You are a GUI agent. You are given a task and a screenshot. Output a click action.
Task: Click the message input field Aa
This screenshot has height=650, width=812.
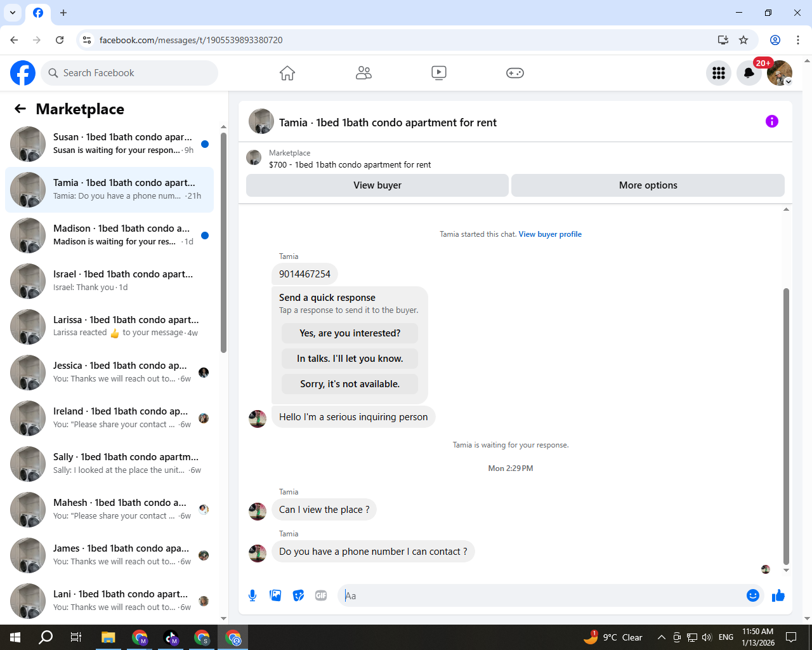click(542, 595)
